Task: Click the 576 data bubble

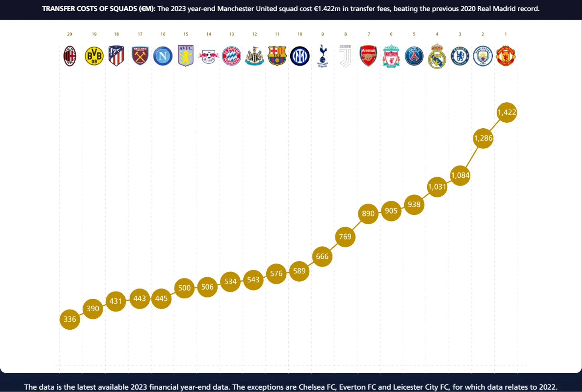Action: (276, 274)
